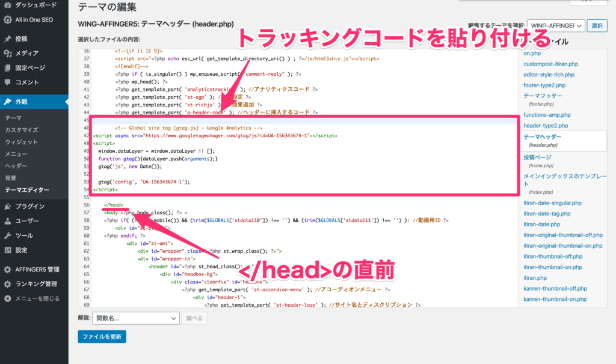Click the comment bubble icon next to コメント

[x=7, y=82]
